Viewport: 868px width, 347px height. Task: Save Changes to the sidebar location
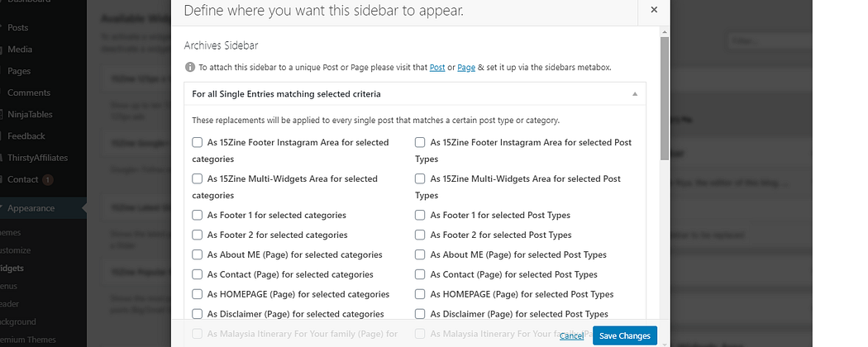coord(625,335)
